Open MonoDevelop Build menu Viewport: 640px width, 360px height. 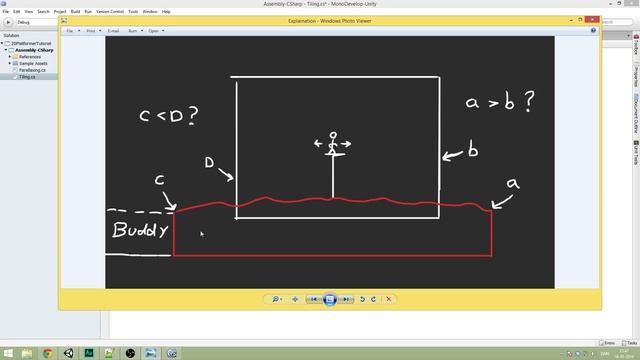(76, 11)
